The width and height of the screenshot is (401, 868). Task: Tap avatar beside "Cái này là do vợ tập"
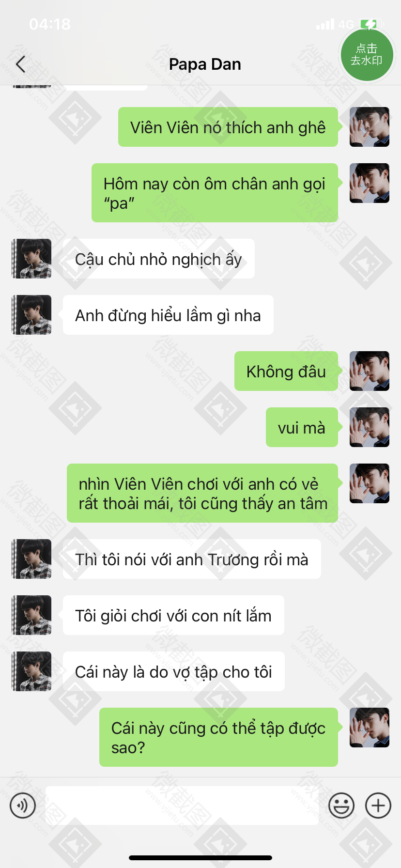tap(31, 671)
